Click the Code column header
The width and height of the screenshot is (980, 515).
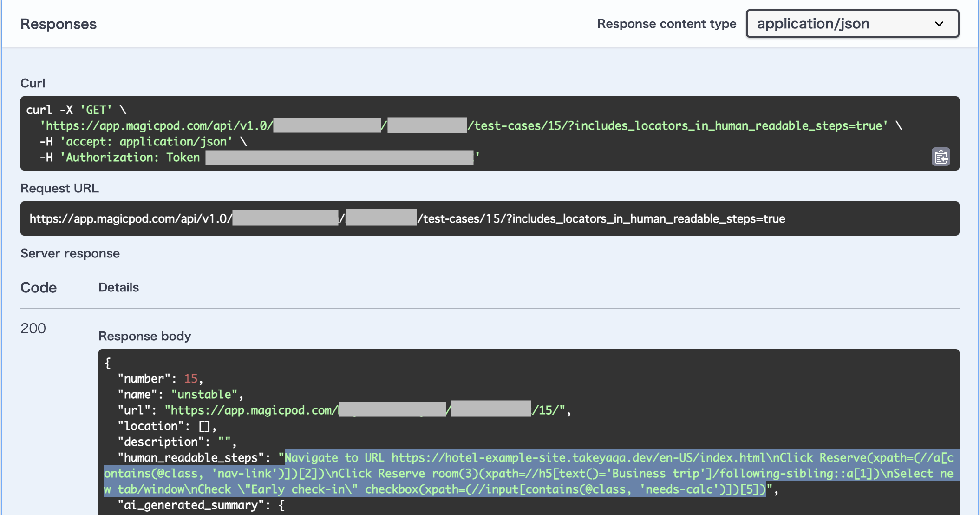click(x=39, y=288)
